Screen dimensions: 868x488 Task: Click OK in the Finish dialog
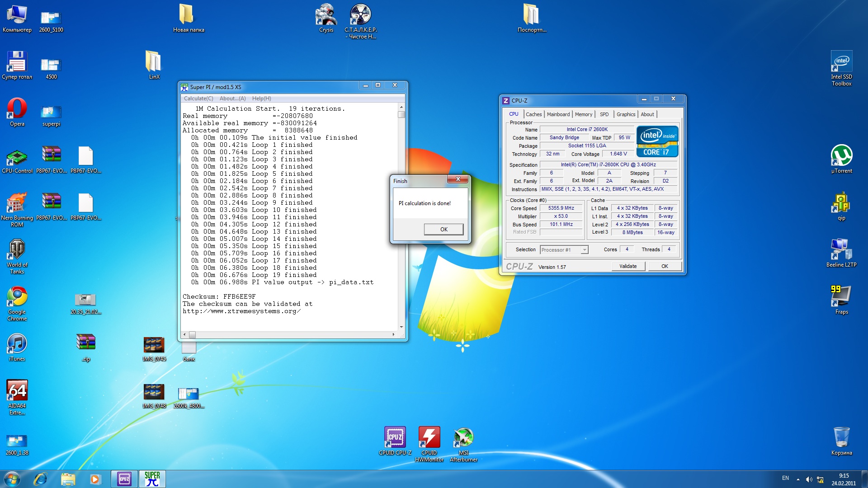pyautogui.click(x=443, y=230)
